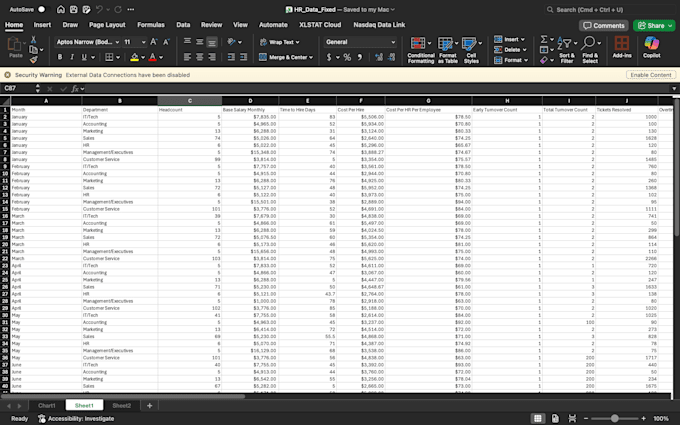Screen dimensions: 680x425
Task: Launch Copilot from ribbon
Action: click(651, 47)
